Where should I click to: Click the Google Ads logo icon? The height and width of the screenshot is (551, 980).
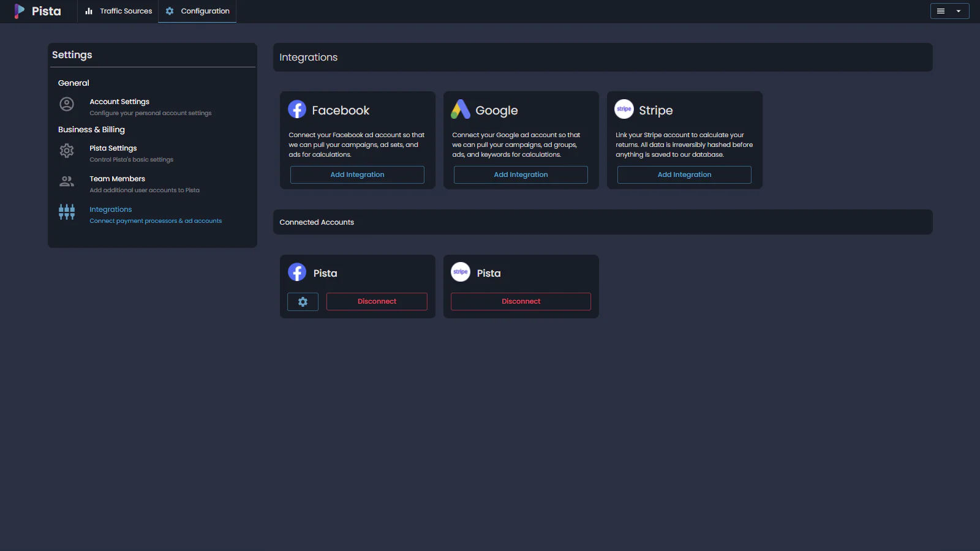[461, 109]
